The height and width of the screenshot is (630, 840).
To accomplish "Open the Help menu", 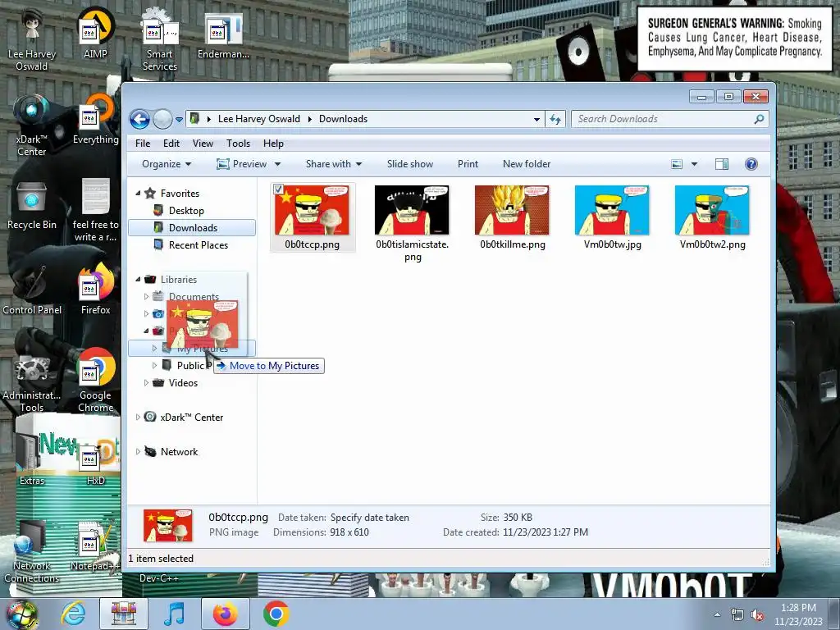I will (273, 144).
